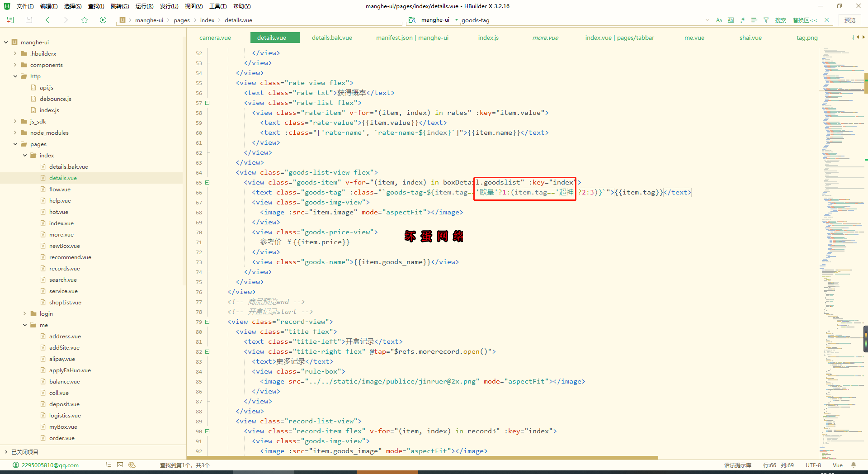Switch to the more.vue tab
The height and width of the screenshot is (474, 868).
click(545, 38)
